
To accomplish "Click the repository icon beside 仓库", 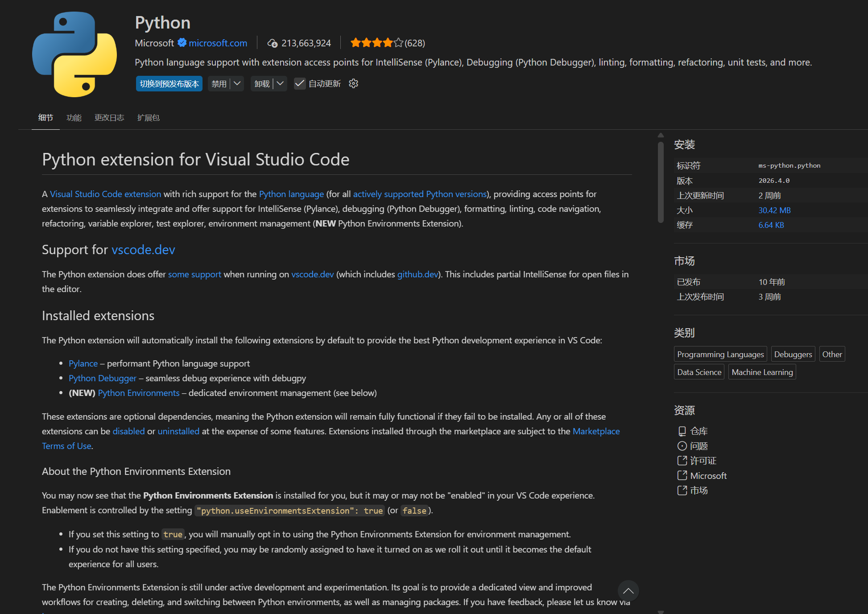I will click(x=682, y=431).
